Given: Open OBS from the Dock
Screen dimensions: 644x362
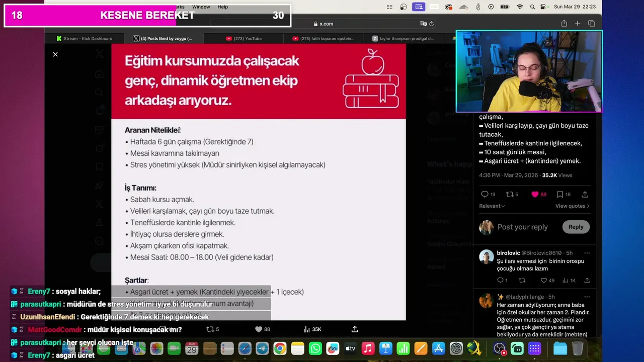Looking at the screenshot, I should 499,348.
